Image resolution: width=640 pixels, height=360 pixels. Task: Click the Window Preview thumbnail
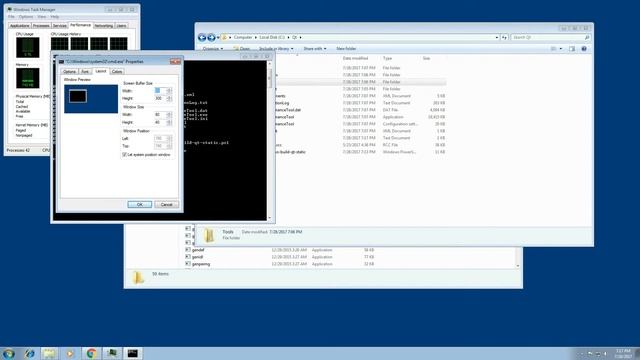click(x=91, y=99)
